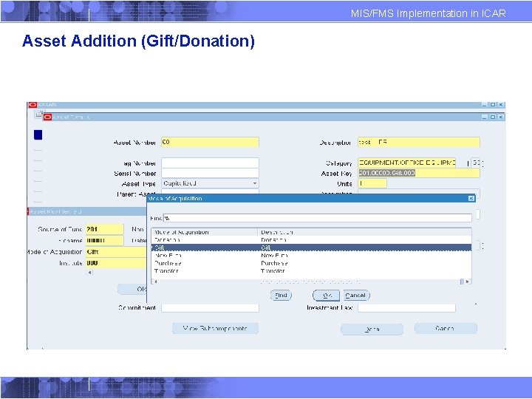Minimize the Asset Details window
Viewport: 532px width, 399px height.
pos(485,117)
